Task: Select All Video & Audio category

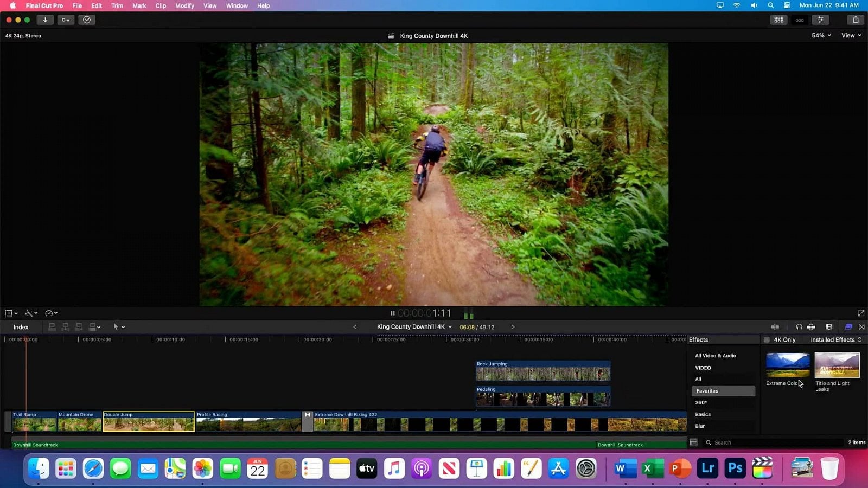Action: 716,356
